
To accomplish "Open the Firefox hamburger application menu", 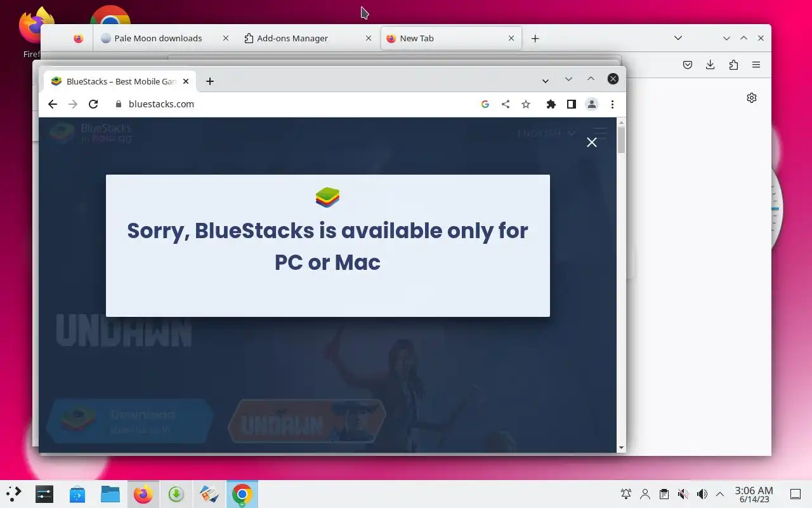I will [756, 65].
